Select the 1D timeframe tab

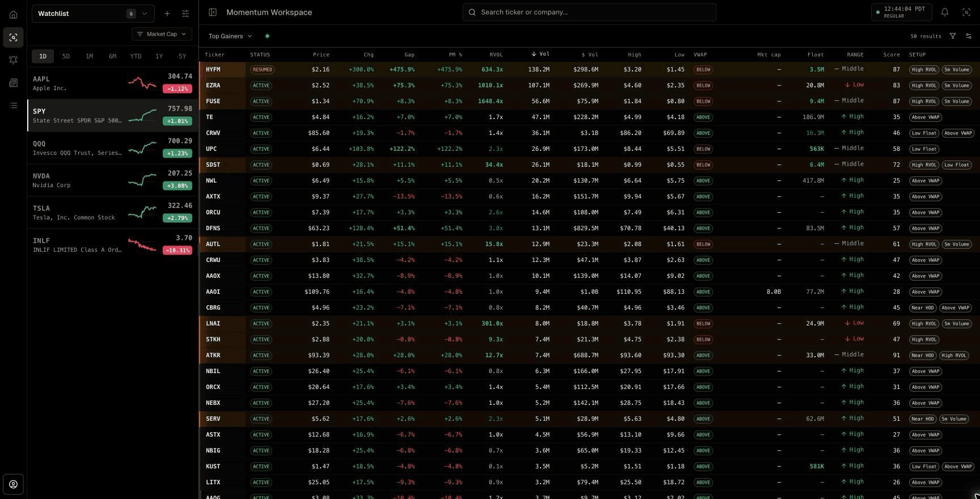coord(43,56)
